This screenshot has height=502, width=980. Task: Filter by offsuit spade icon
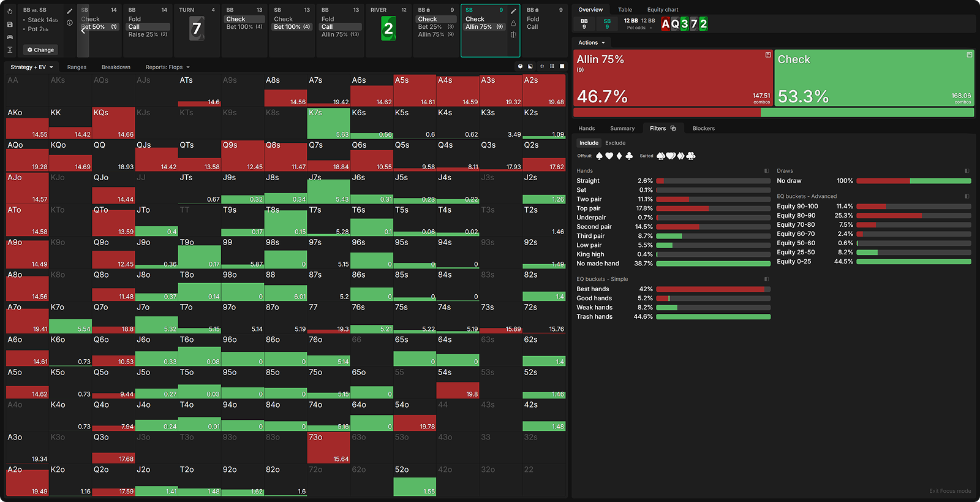(599, 156)
